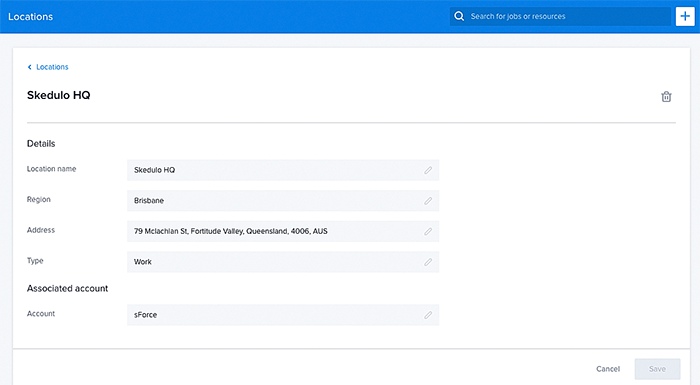The image size is (700, 385).
Task: Click the plus icon in the header
Action: (685, 17)
